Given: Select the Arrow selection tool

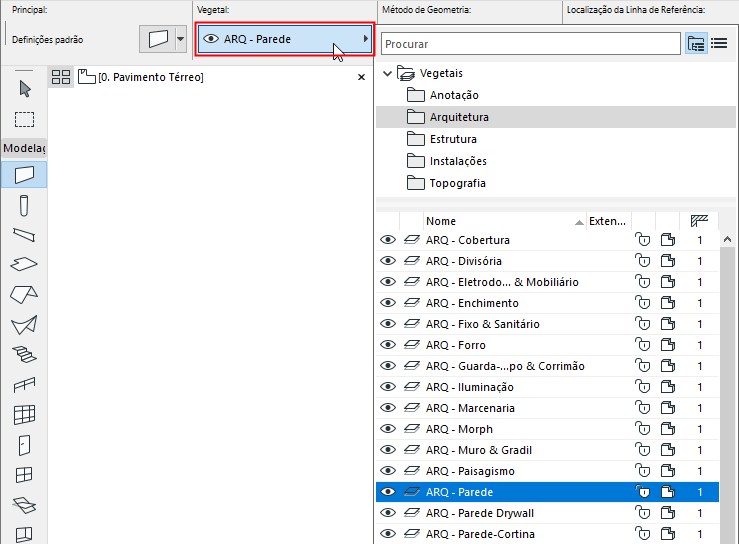Looking at the screenshot, I should 25,89.
